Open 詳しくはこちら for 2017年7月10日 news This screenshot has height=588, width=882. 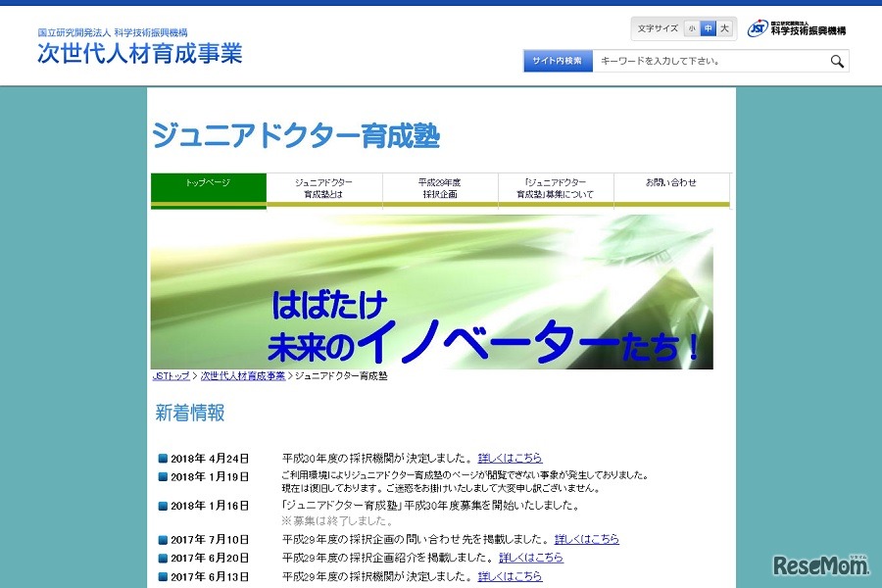click(x=587, y=539)
